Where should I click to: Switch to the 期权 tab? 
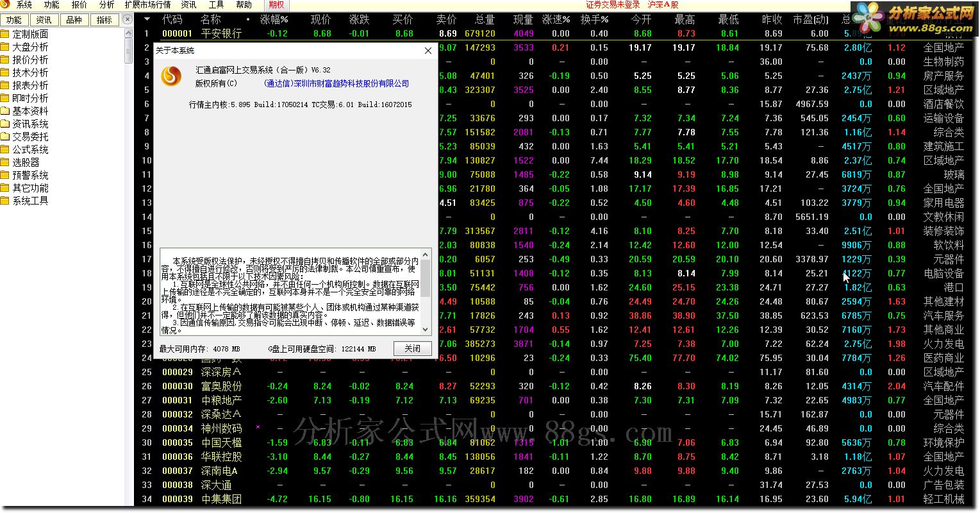point(276,4)
